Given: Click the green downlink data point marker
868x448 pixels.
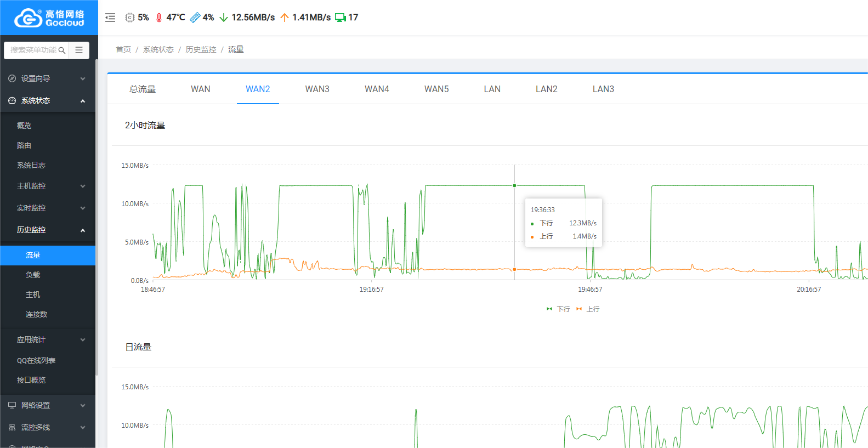Looking at the screenshot, I should click(x=514, y=185).
